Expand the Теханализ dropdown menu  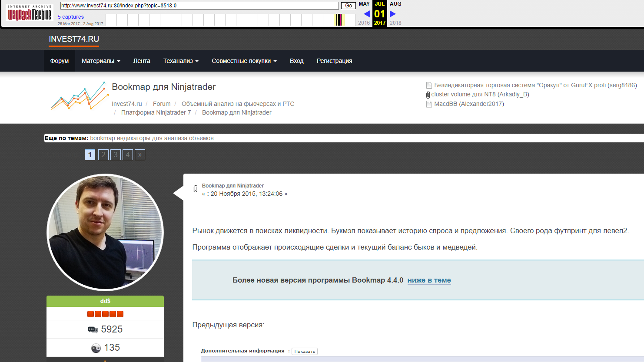[x=181, y=61]
